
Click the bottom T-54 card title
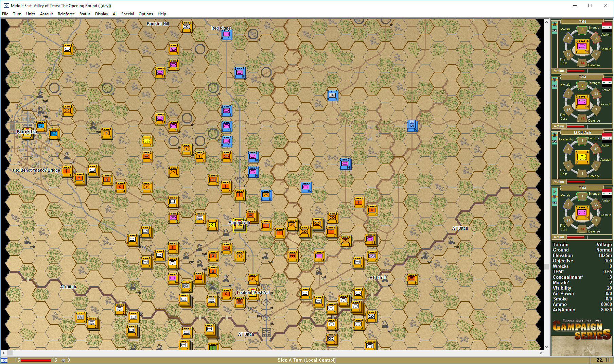coord(582,188)
